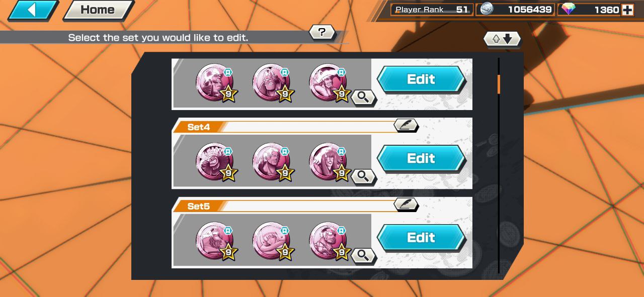
Task: Click Edit on the topmost set
Action: tap(421, 79)
